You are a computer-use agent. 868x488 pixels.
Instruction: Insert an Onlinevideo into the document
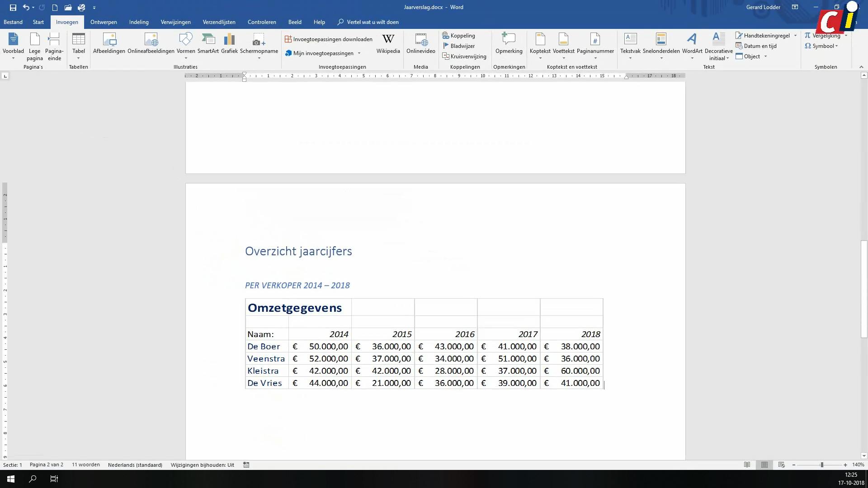(420, 45)
